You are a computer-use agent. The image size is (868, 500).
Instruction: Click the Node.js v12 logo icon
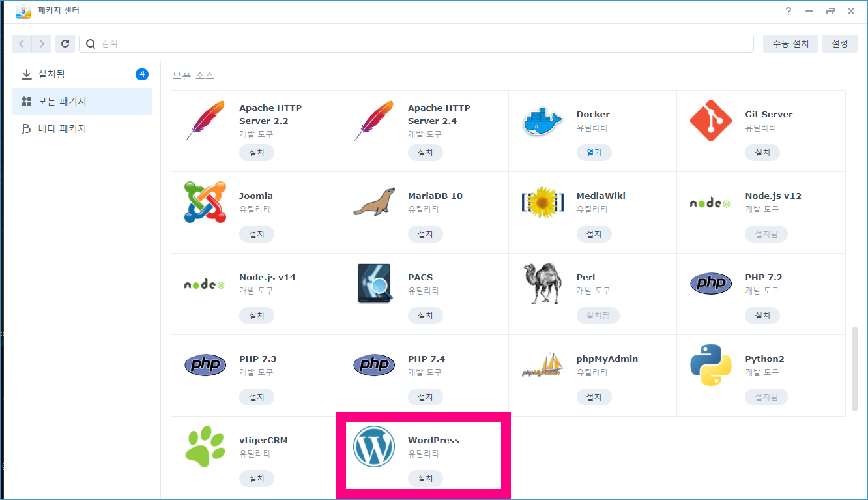(711, 203)
